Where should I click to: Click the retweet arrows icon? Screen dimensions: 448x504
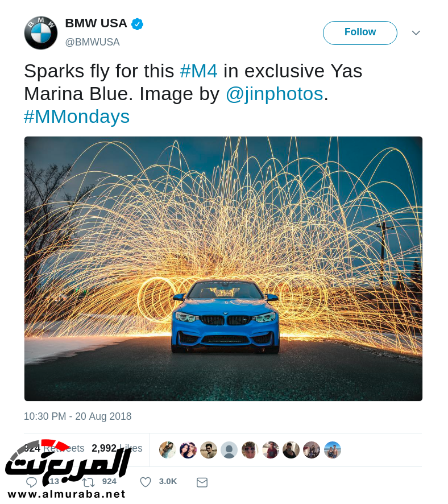(x=88, y=482)
